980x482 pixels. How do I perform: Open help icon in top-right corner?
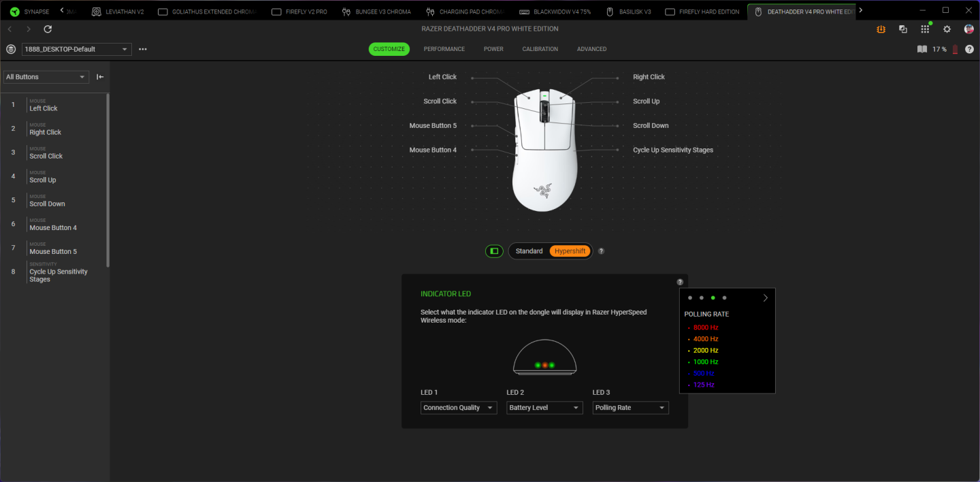[969, 49]
